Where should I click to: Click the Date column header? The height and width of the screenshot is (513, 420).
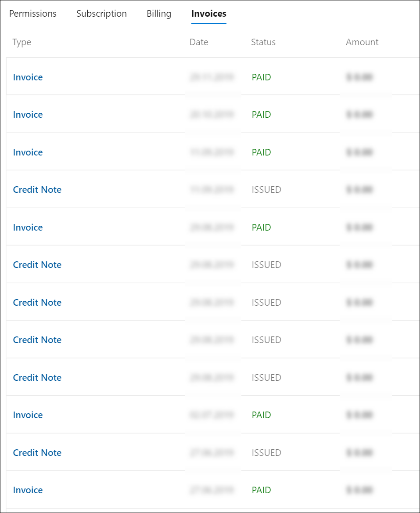pyautogui.click(x=199, y=42)
